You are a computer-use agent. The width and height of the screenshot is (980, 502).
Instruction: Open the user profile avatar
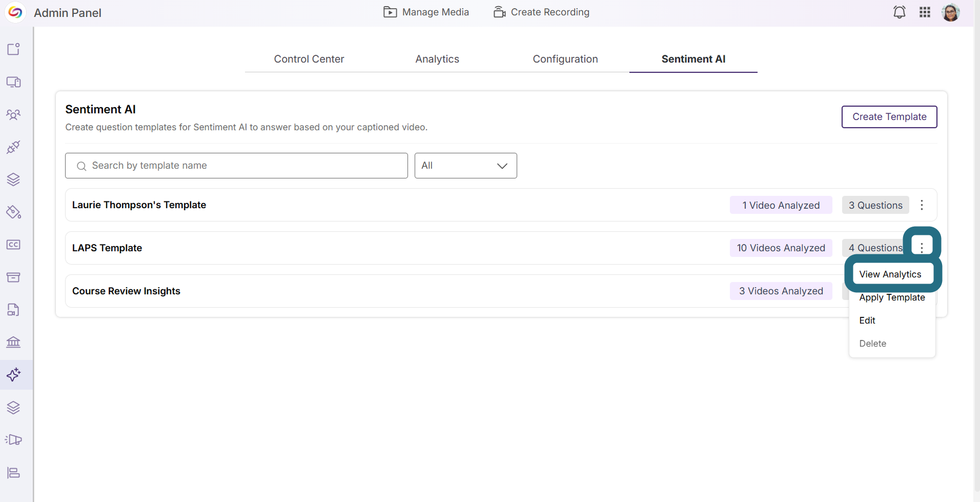pos(951,12)
